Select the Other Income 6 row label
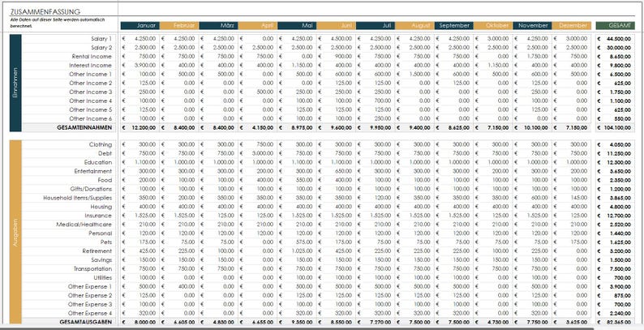 [90, 118]
